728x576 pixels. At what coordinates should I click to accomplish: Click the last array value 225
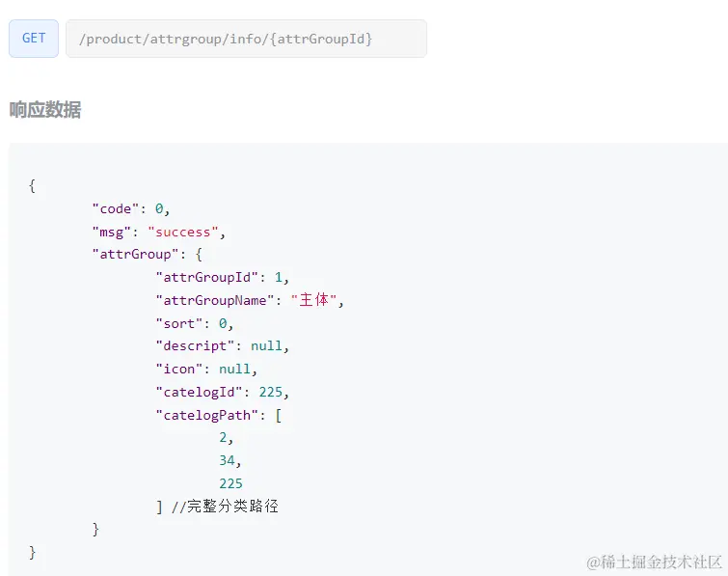point(230,483)
